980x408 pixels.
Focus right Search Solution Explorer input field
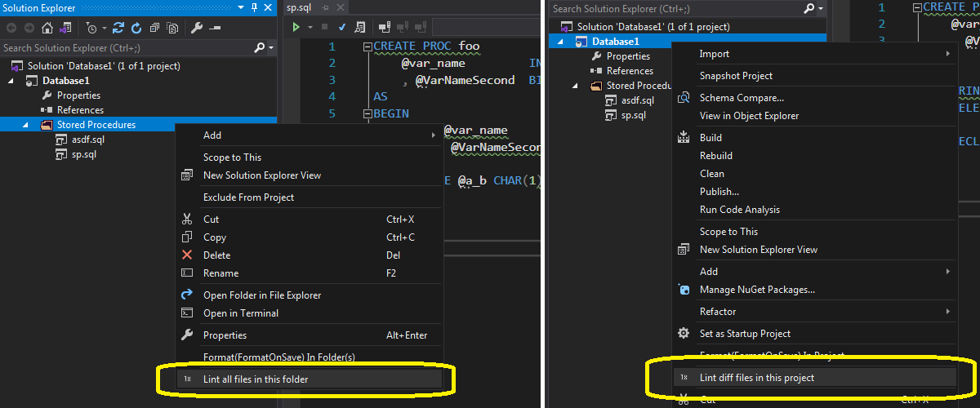tap(676, 8)
